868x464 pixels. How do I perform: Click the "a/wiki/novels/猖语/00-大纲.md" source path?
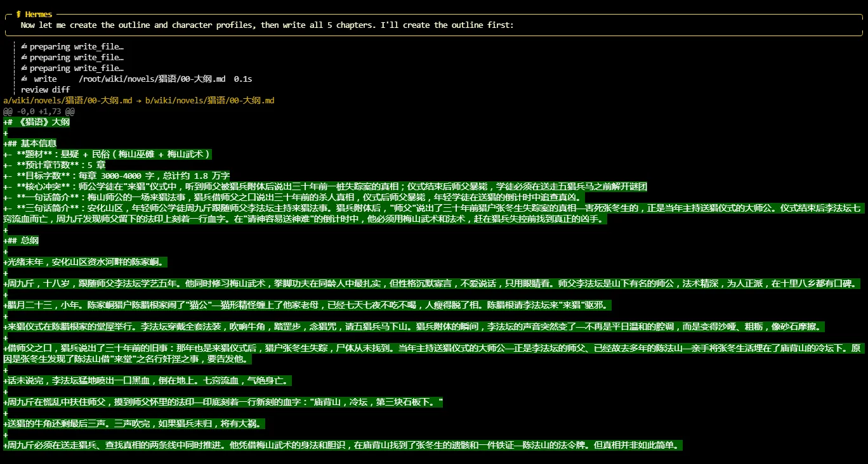(x=68, y=100)
